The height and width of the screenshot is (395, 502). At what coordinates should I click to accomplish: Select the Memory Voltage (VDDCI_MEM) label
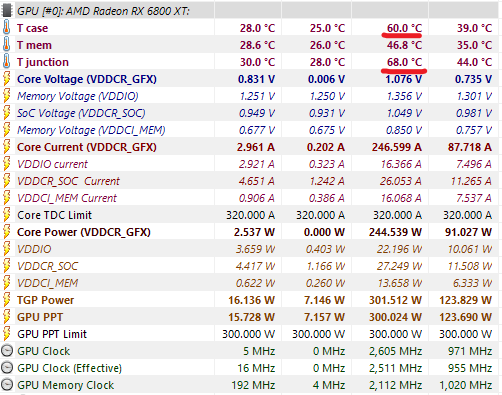[91, 130]
